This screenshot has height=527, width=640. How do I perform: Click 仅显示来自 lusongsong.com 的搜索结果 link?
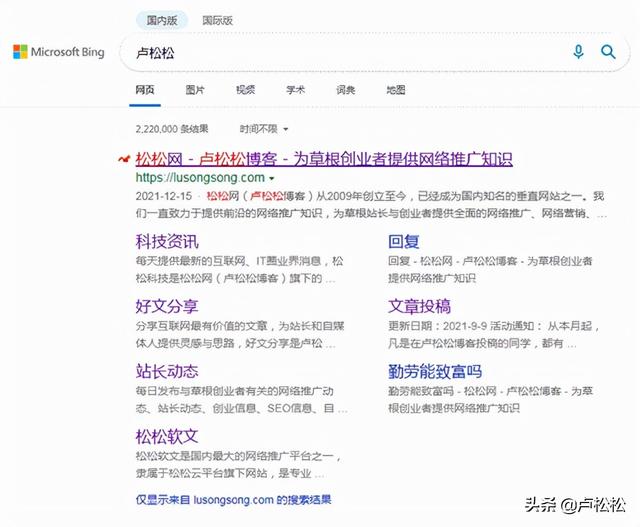click(233, 499)
